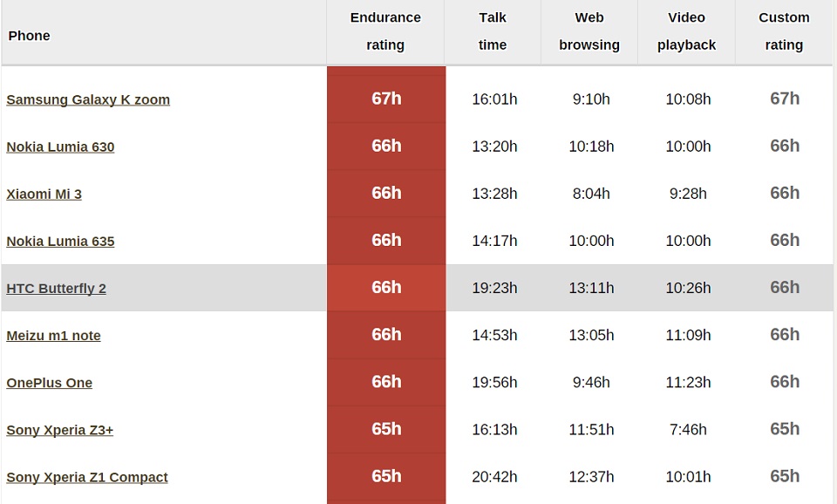Click Sony Xperia Z1 Compact 65h custom rating
837x504 pixels.
coord(785,476)
